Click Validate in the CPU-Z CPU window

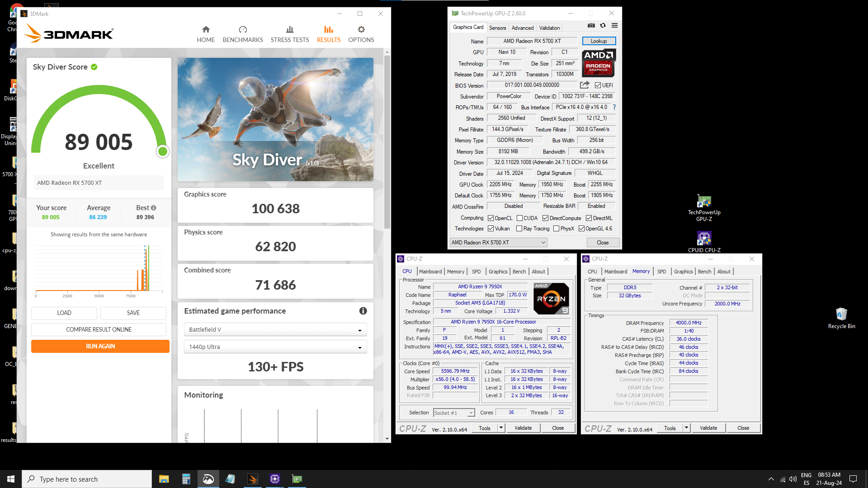click(523, 428)
